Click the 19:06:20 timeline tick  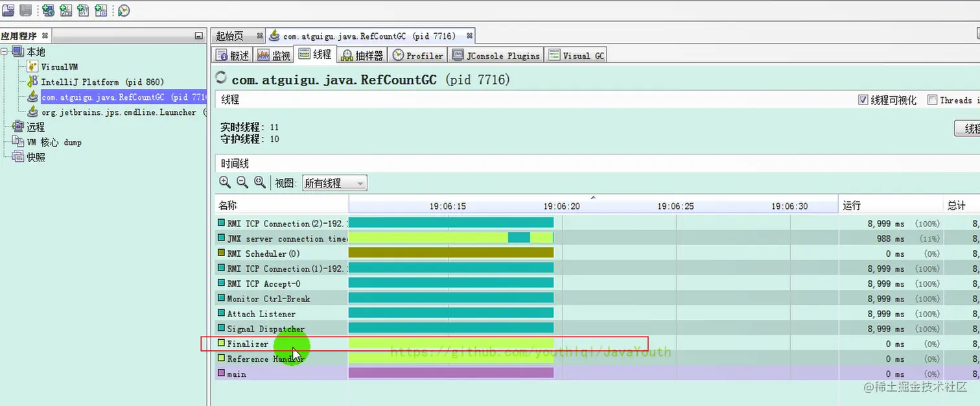561,206
